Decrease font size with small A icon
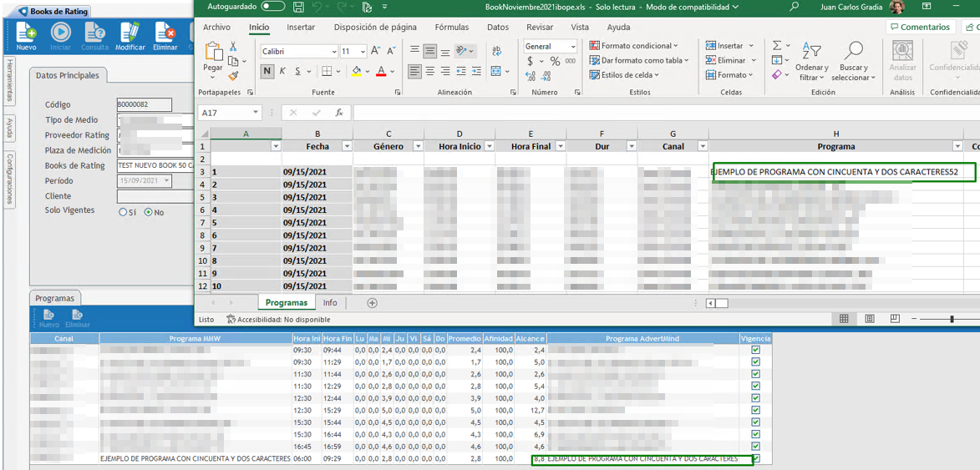980x470 pixels. click(392, 51)
